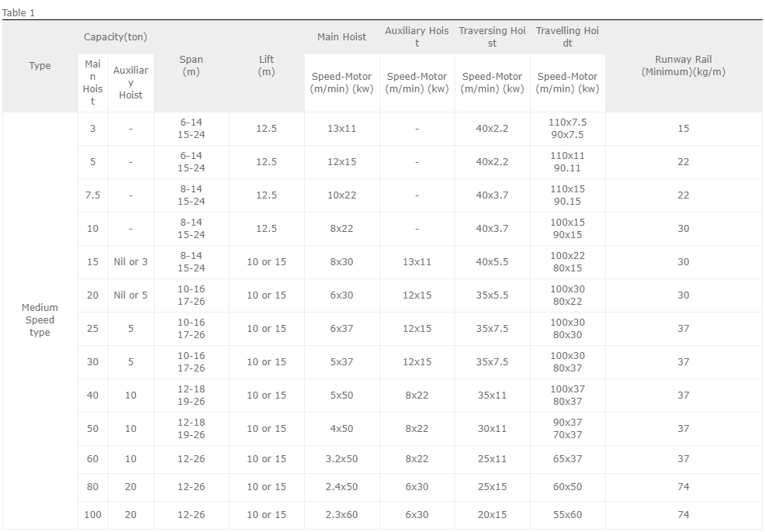Click the "Table 1" caption text

click(19, 13)
